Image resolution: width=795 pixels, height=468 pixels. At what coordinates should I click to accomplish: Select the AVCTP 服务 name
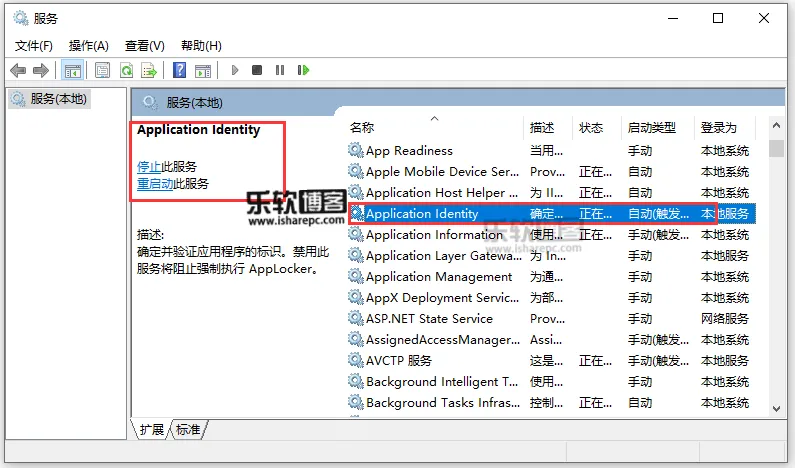pos(399,361)
